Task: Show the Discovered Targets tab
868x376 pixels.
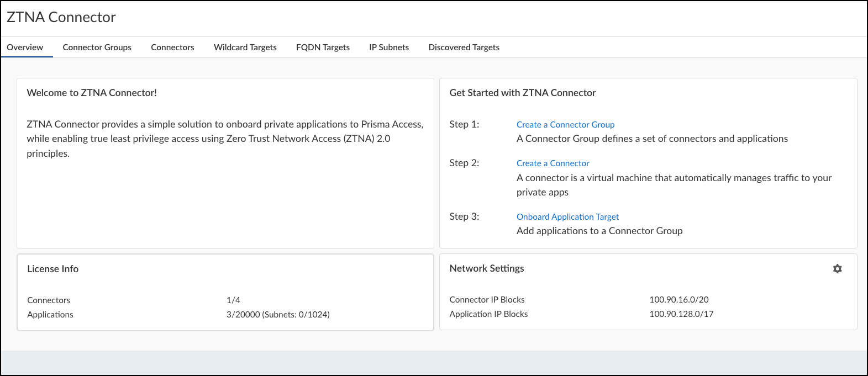Action: [464, 47]
